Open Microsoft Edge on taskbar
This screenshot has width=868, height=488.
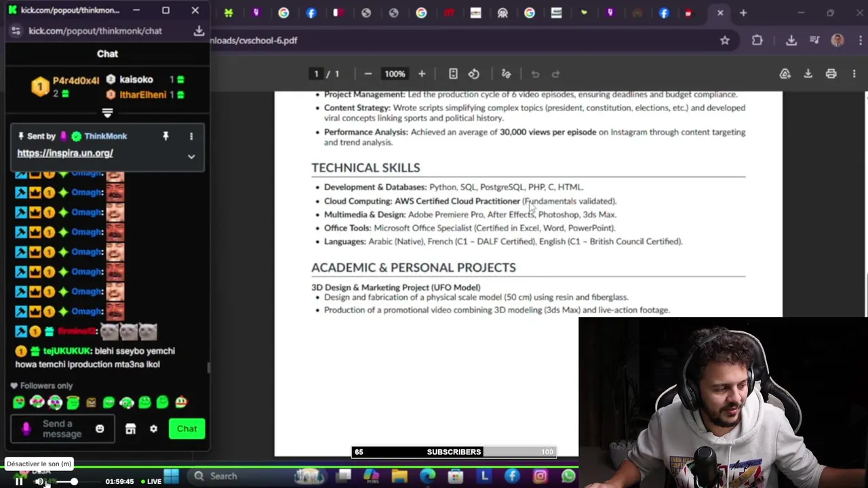pos(427,476)
